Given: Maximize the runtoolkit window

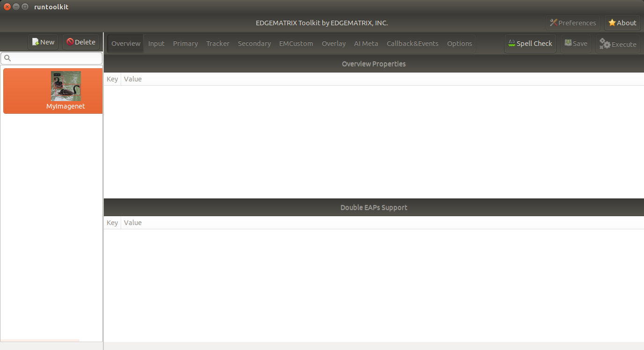Looking at the screenshot, I should pyautogui.click(x=25, y=7).
